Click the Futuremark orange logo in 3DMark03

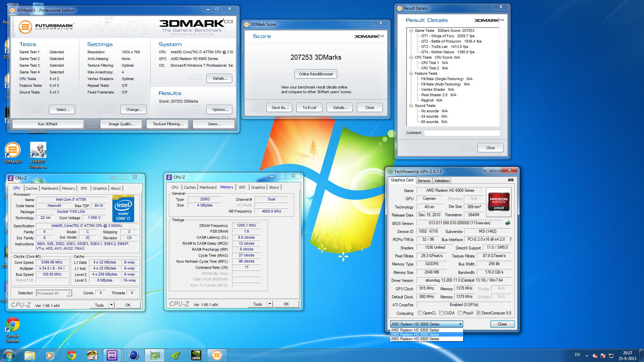(x=25, y=27)
